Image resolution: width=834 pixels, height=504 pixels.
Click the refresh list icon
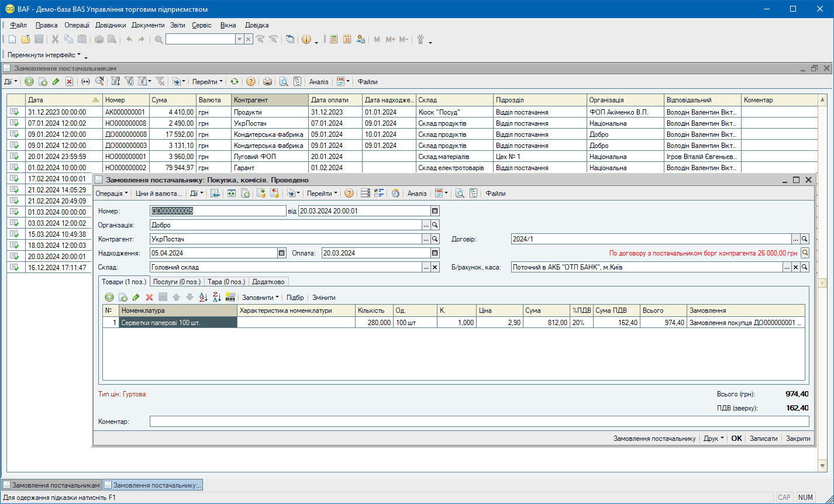(x=235, y=82)
